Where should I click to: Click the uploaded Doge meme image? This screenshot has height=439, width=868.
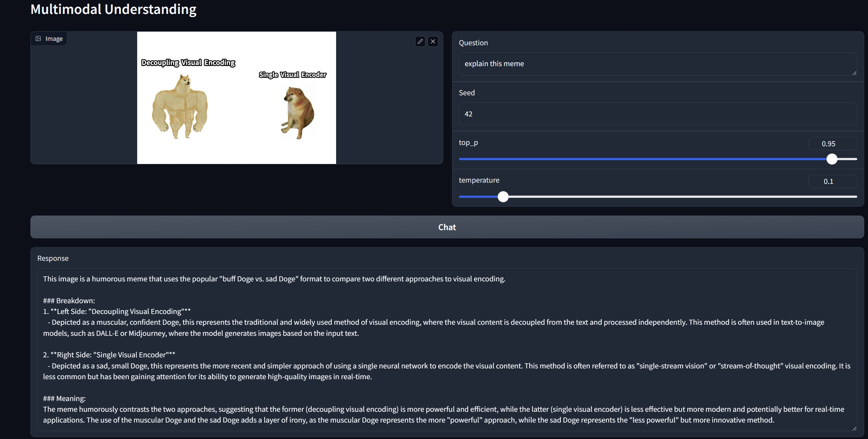(x=236, y=97)
